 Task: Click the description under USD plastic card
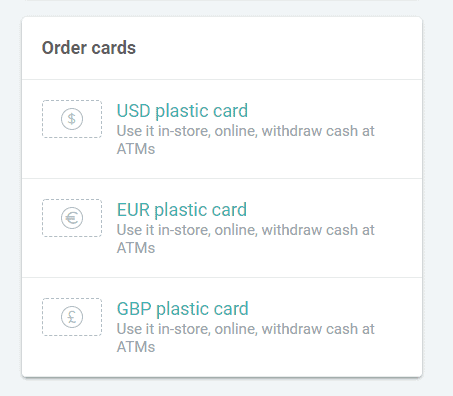pos(246,140)
